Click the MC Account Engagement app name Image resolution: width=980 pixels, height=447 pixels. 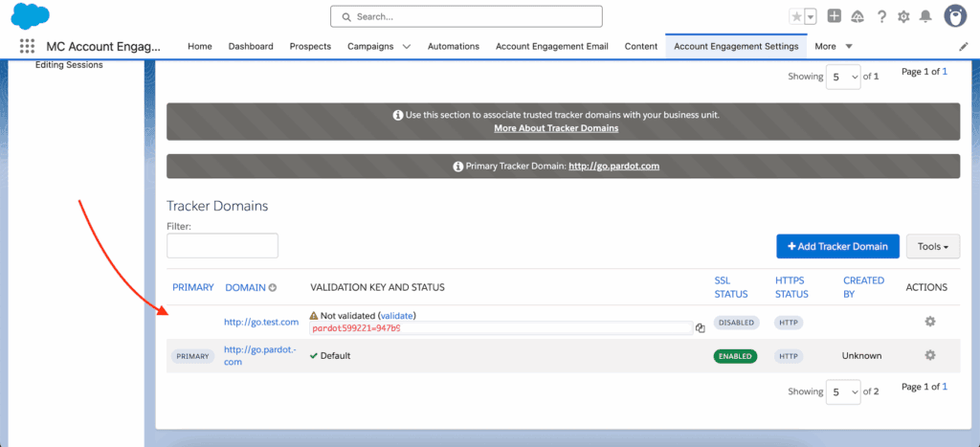(103, 46)
